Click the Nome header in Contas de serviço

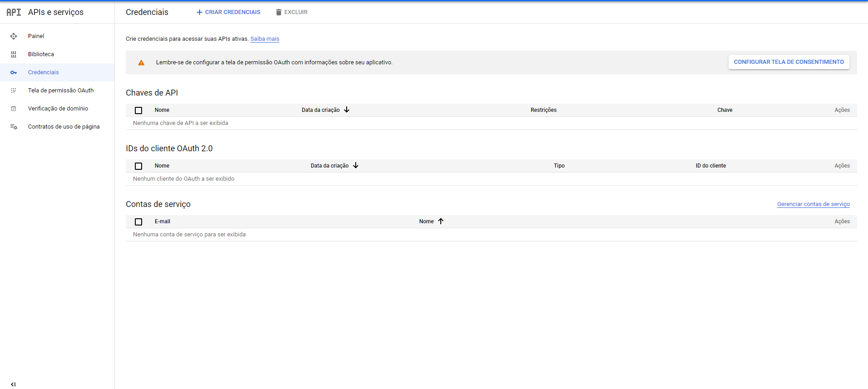426,221
